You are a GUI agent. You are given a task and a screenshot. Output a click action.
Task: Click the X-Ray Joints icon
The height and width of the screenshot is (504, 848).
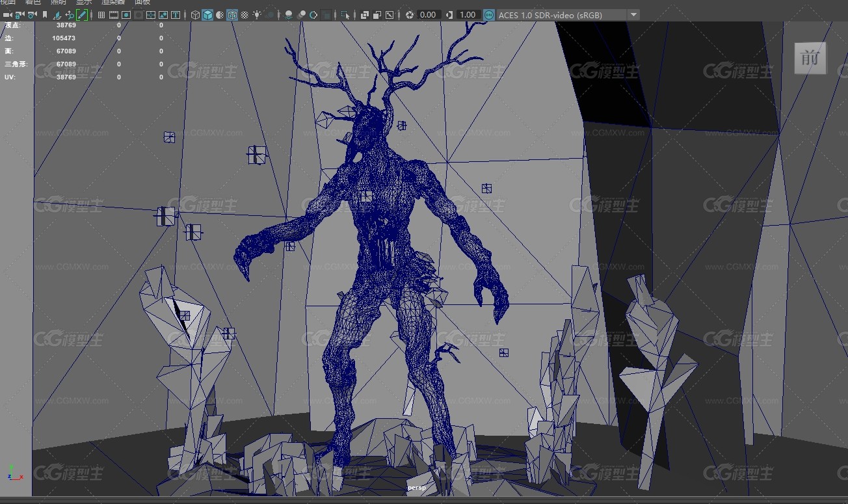point(389,15)
